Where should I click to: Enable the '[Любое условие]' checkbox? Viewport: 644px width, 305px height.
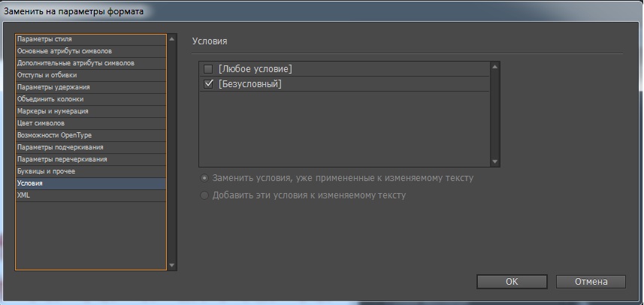pyautogui.click(x=209, y=69)
